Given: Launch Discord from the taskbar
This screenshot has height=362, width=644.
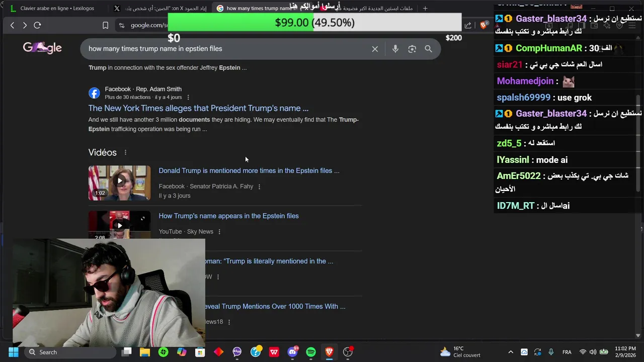Looking at the screenshot, I should coord(292,352).
